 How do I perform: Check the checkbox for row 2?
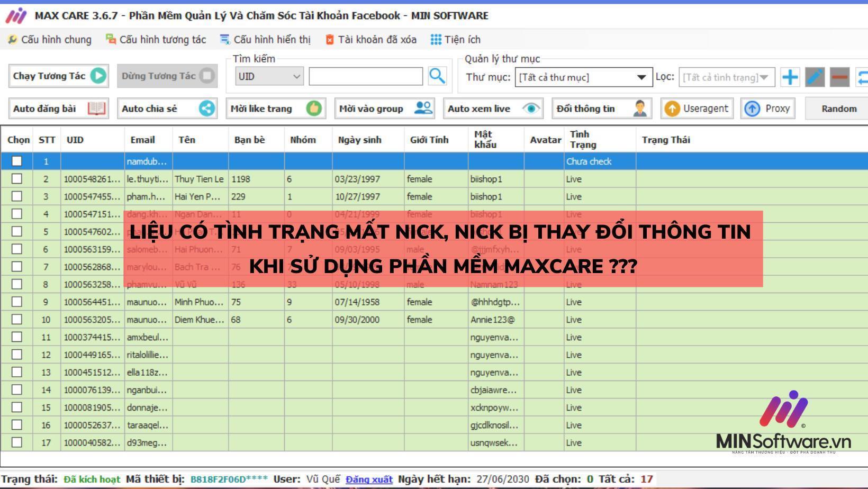tap(17, 179)
